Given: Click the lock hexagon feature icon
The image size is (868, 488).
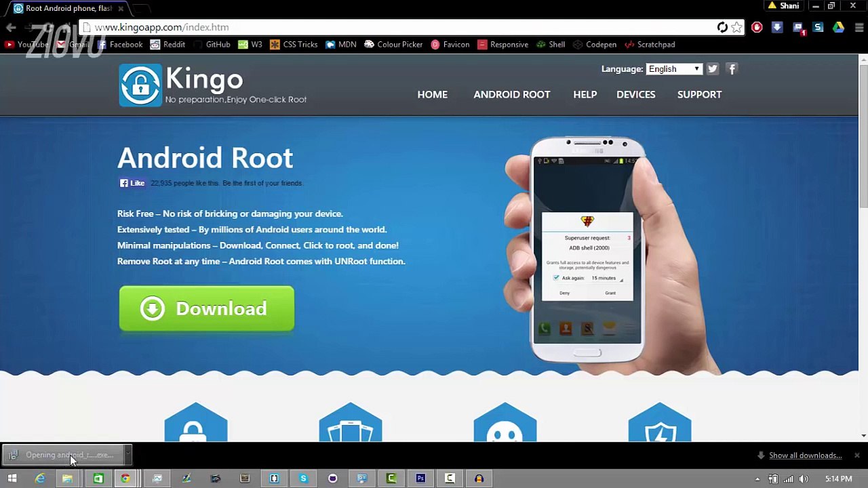Looking at the screenshot, I should click(x=196, y=422).
